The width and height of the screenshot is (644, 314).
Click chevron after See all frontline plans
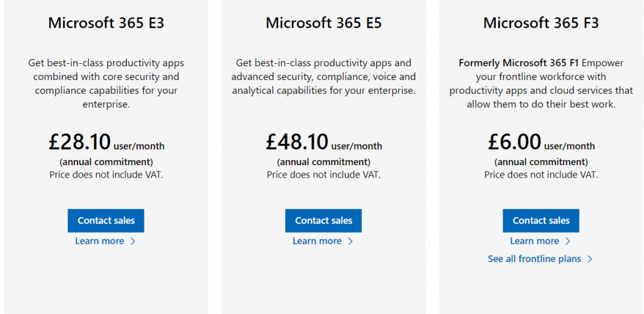coord(590,259)
